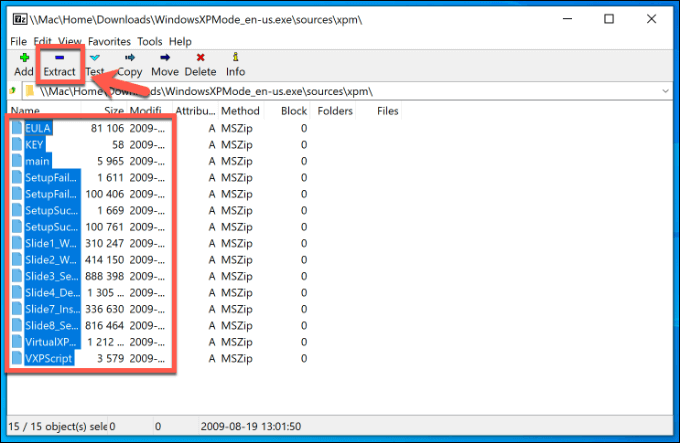680x443 pixels.
Task: Select the KEY file name
Action: (34, 144)
